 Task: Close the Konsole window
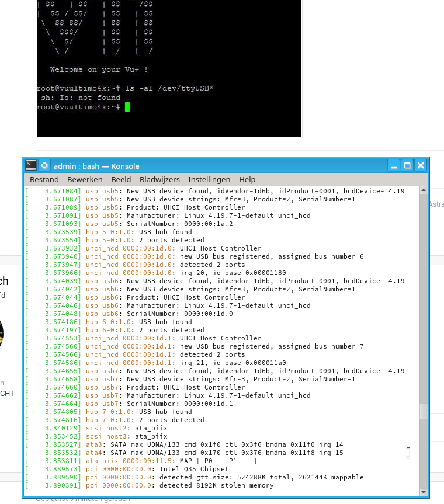pos(421,165)
